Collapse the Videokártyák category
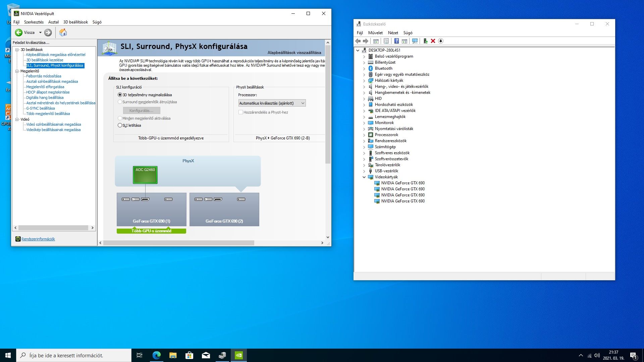The width and height of the screenshot is (644, 362). (364, 177)
